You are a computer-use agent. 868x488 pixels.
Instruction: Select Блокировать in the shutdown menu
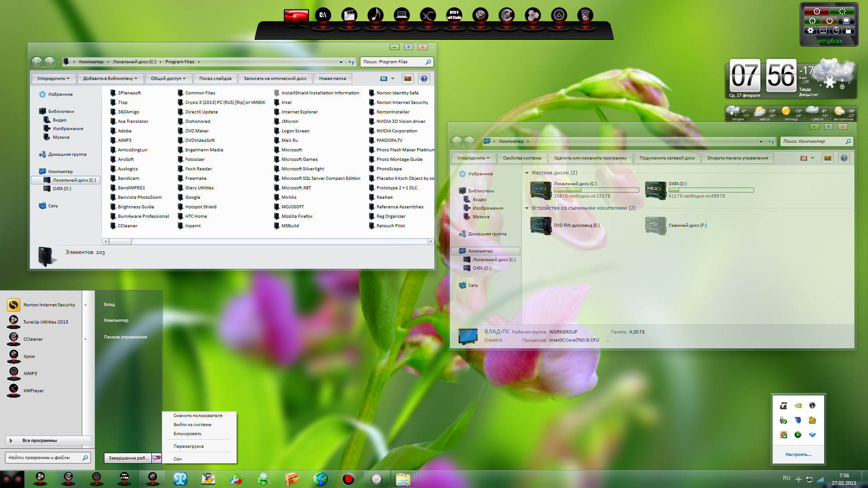(x=187, y=434)
